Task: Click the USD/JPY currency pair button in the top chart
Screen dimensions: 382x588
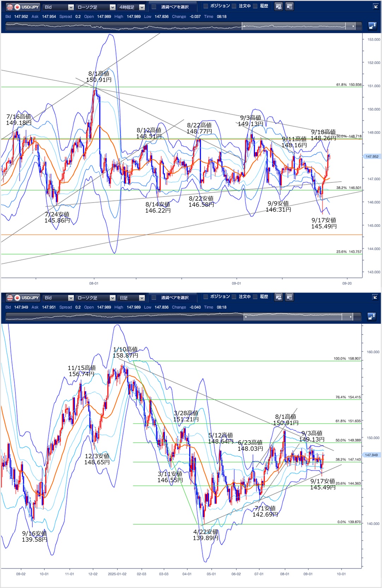Action: [23, 7]
